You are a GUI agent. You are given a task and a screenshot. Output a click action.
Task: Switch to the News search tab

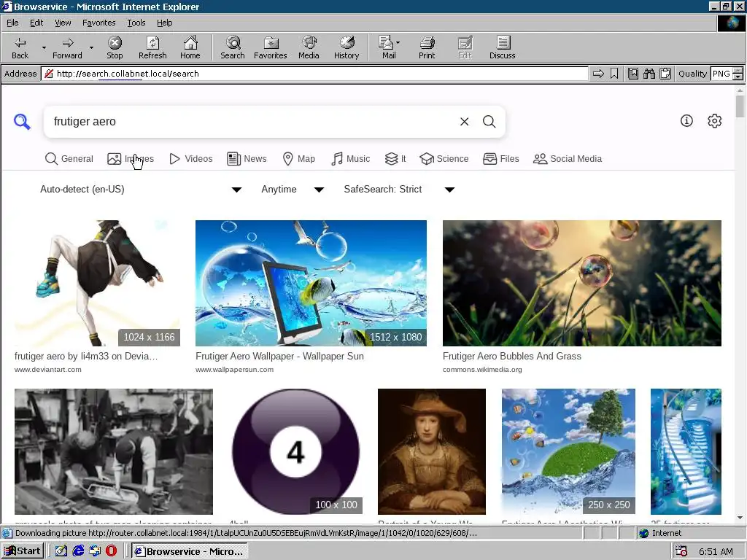(x=247, y=158)
